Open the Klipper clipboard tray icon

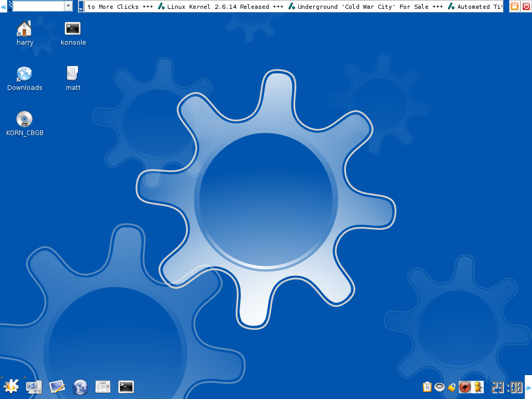(427, 387)
